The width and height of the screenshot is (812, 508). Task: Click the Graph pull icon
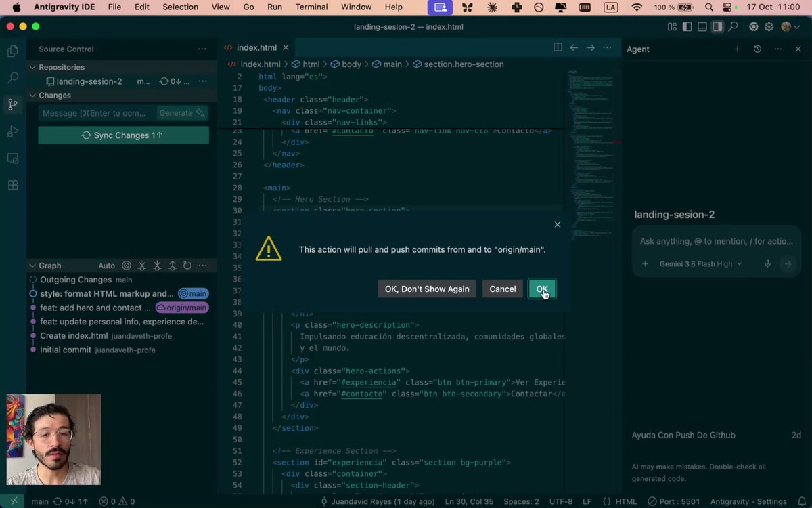(157, 266)
